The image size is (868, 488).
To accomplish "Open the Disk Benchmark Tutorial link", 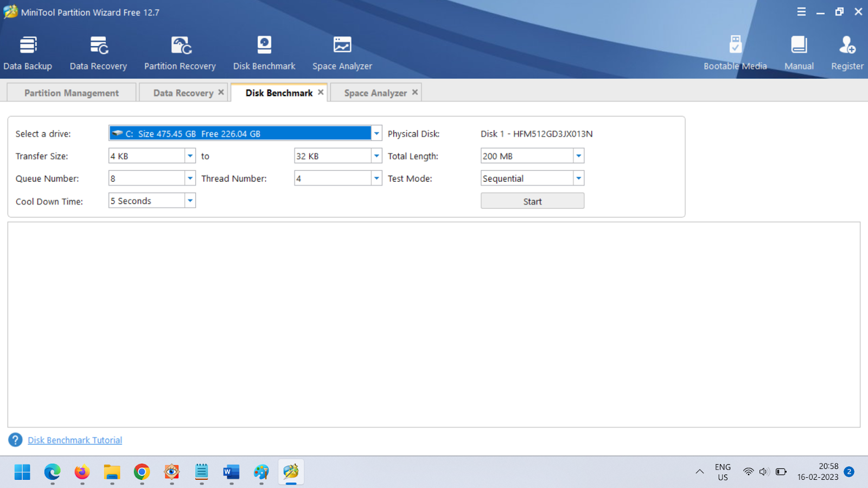I will (75, 440).
